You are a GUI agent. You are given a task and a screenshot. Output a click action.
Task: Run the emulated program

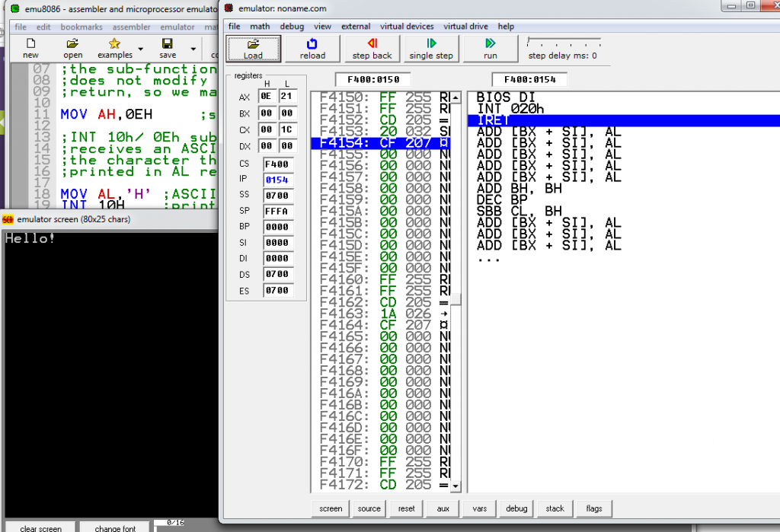click(490, 49)
